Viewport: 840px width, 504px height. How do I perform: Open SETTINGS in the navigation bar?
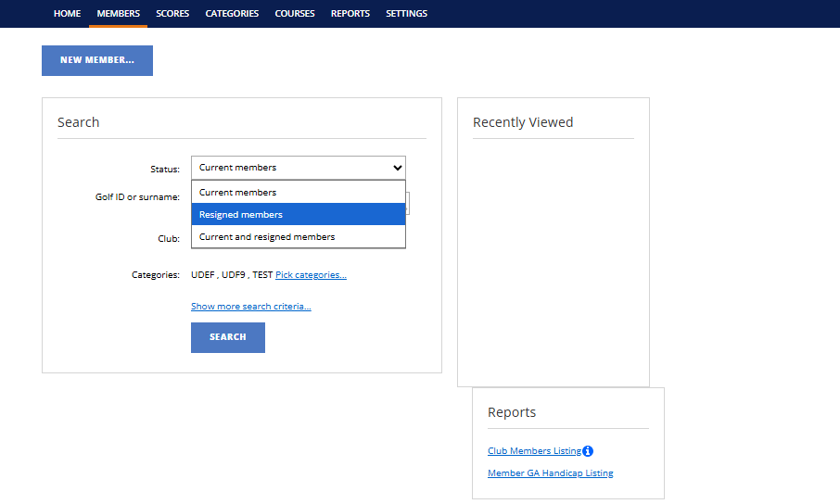click(x=407, y=13)
